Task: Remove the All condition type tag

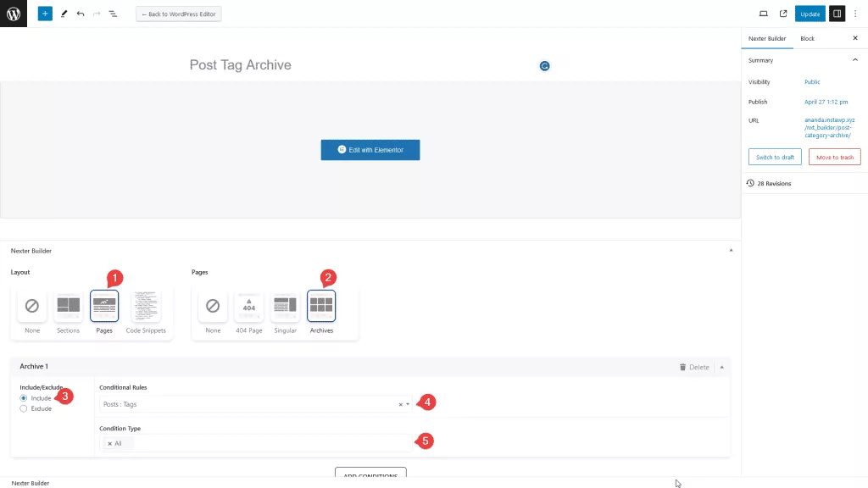Action: pyautogui.click(x=109, y=443)
